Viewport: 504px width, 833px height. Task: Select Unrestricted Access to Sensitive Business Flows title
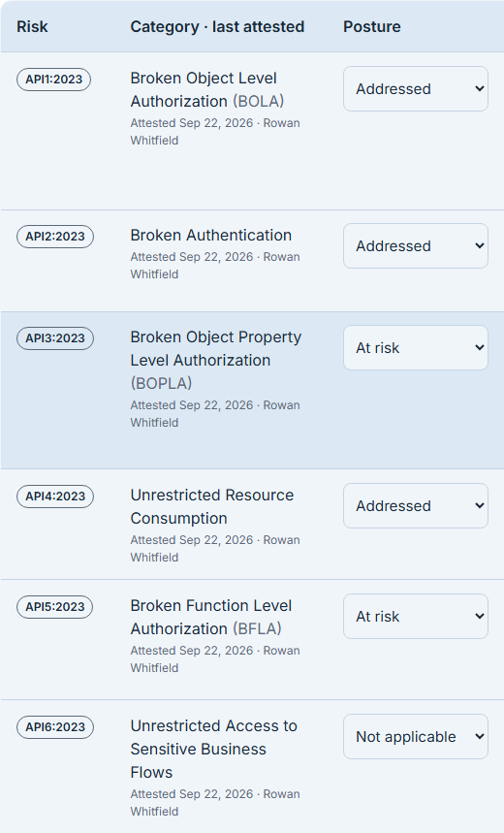pyautogui.click(x=213, y=749)
